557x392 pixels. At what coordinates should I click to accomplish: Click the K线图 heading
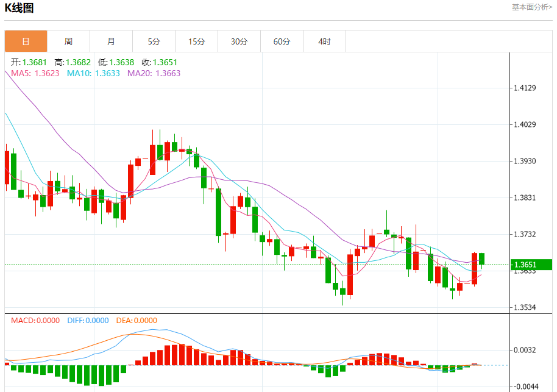(19, 8)
